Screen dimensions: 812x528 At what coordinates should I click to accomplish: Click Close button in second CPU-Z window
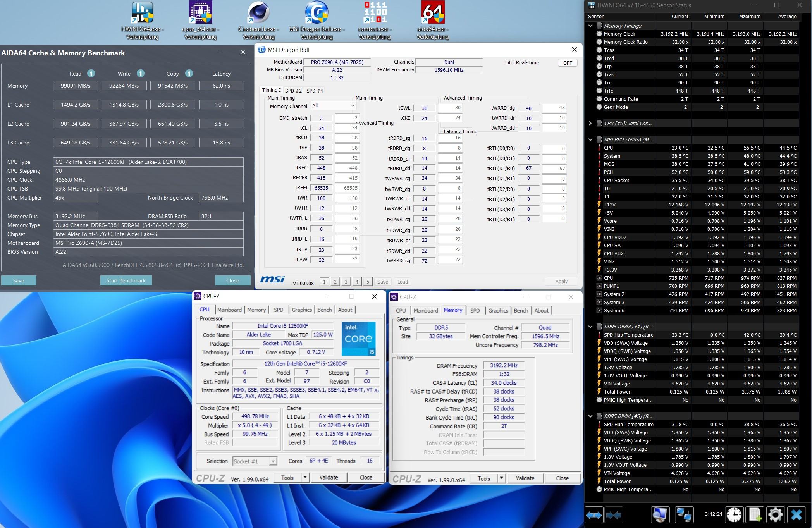tap(563, 478)
